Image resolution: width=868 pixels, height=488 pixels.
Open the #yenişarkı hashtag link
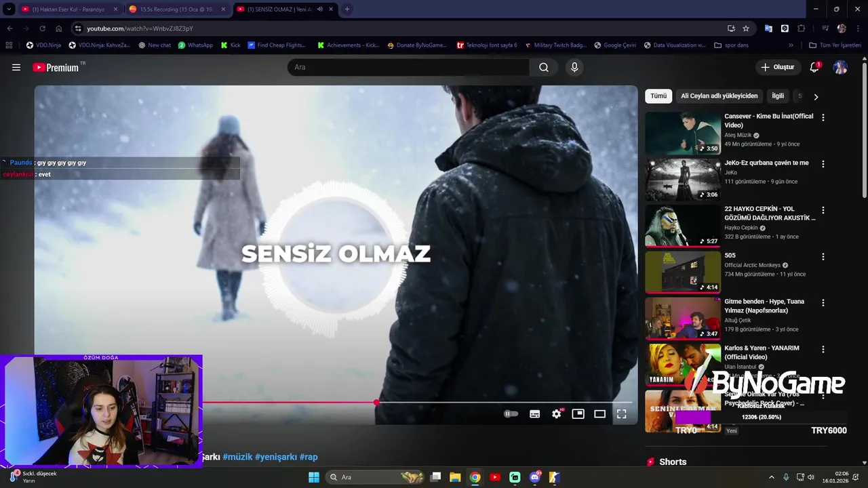[276, 457]
